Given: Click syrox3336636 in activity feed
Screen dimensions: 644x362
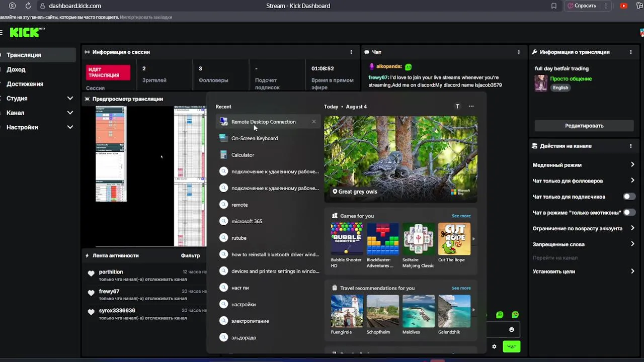Looking at the screenshot, I should (x=117, y=311).
